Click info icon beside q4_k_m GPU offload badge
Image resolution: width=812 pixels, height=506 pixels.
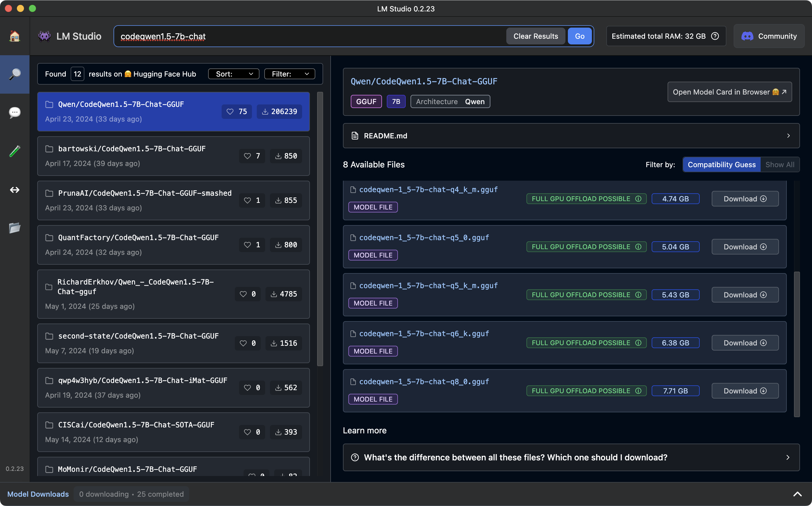point(638,199)
